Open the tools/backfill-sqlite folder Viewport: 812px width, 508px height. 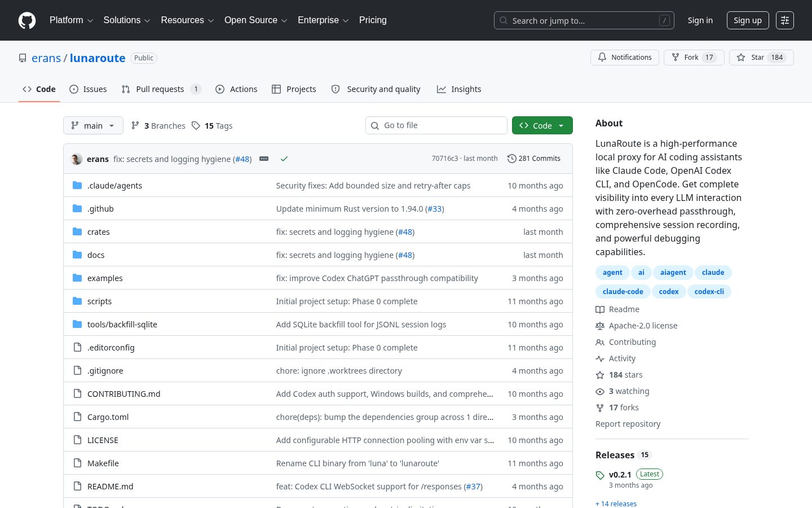[122, 325]
